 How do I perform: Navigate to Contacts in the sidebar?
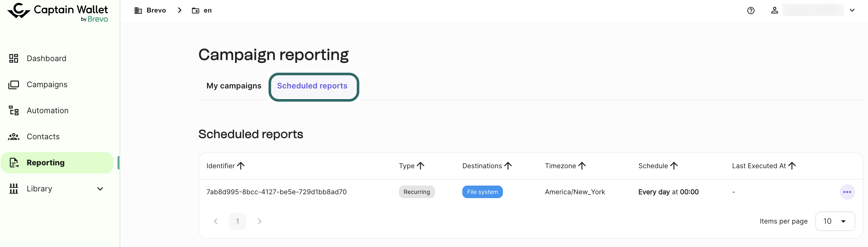(43, 137)
